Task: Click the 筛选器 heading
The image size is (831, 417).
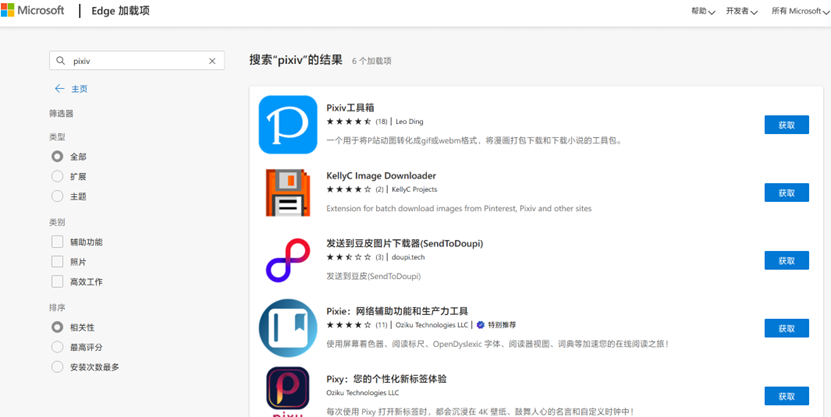Action: point(61,113)
